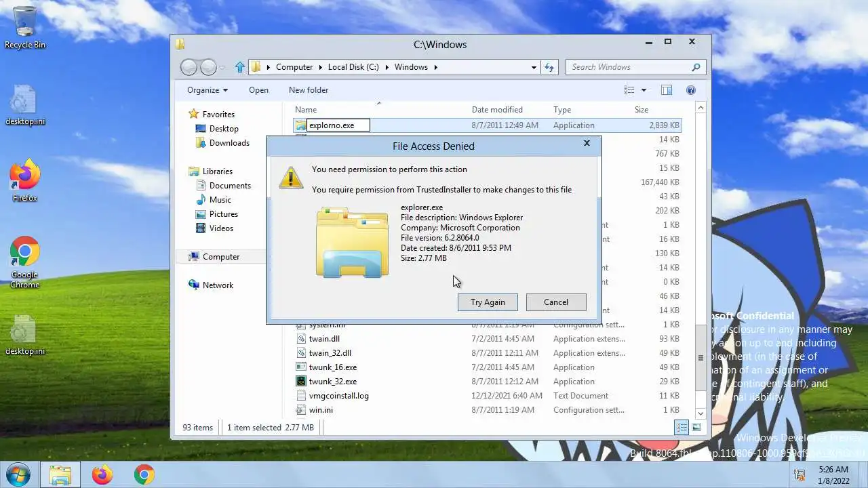The height and width of the screenshot is (488, 868).
Task: Click the yellow warning icon in the dialog
Action: click(291, 178)
